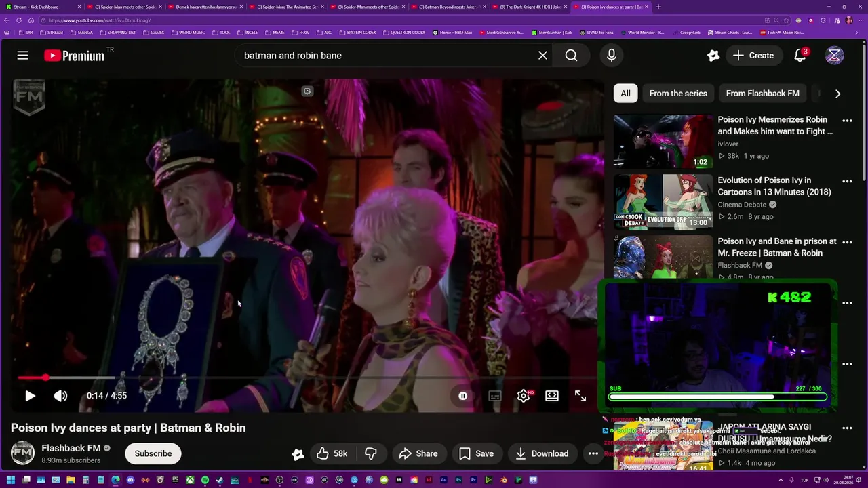The width and height of the screenshot is (868, 488).
Task: Open more actions ellipsis under video
Action: coord(593,453)
